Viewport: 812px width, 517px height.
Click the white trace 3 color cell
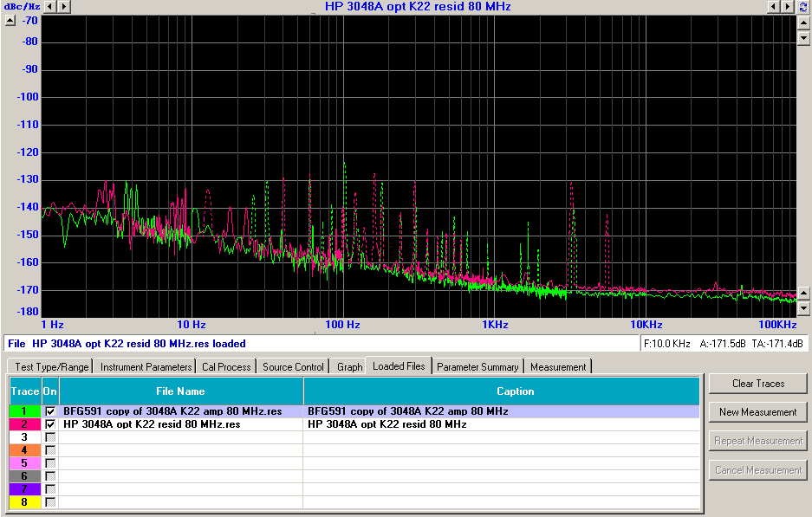[25, 437]
